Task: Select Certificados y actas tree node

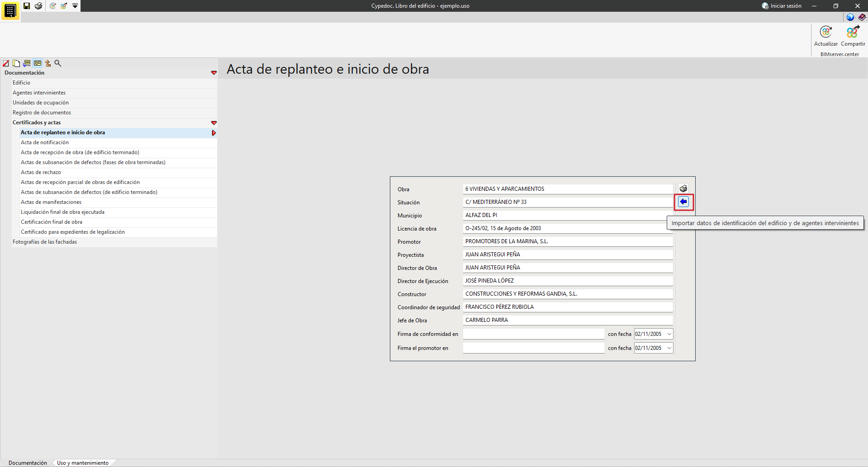Action: (x=115, y=123)
